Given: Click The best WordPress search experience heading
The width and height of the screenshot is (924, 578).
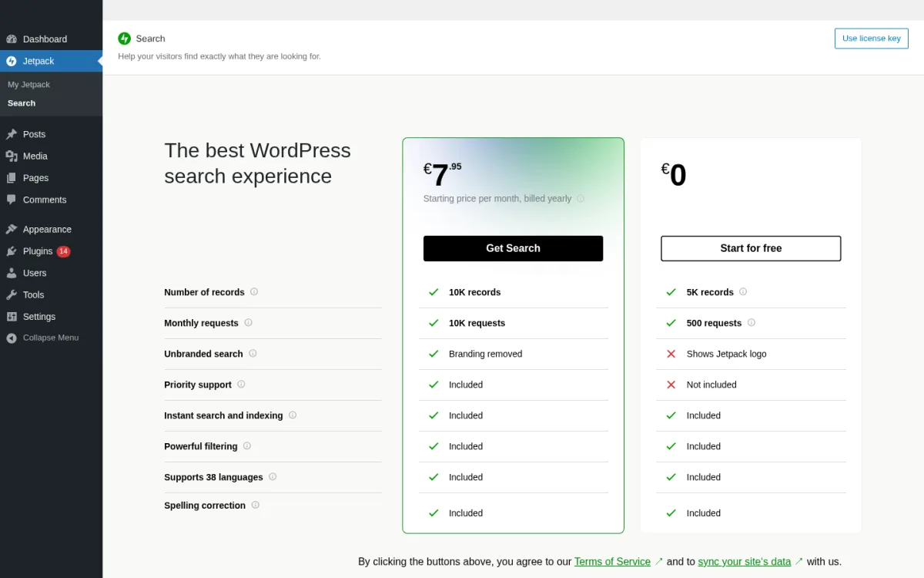Looking at the screenshot, I should [x=257, y=163].
